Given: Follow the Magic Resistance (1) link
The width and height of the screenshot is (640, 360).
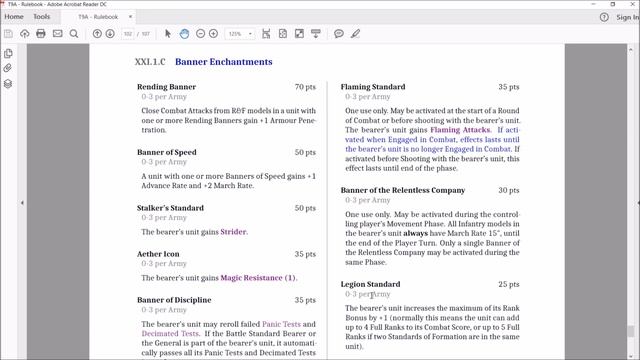Looking at the screenshot, I should 258,278.
